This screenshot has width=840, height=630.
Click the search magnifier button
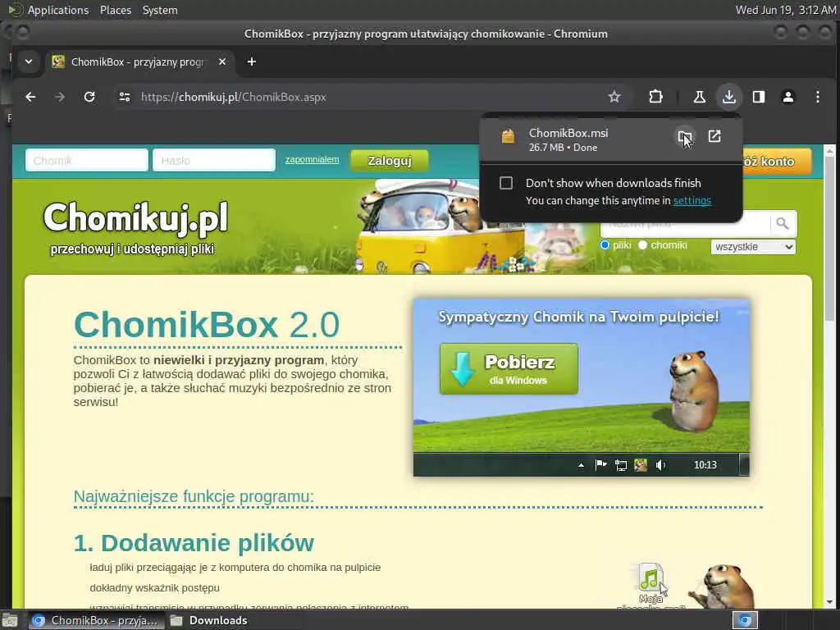(783, 224)
